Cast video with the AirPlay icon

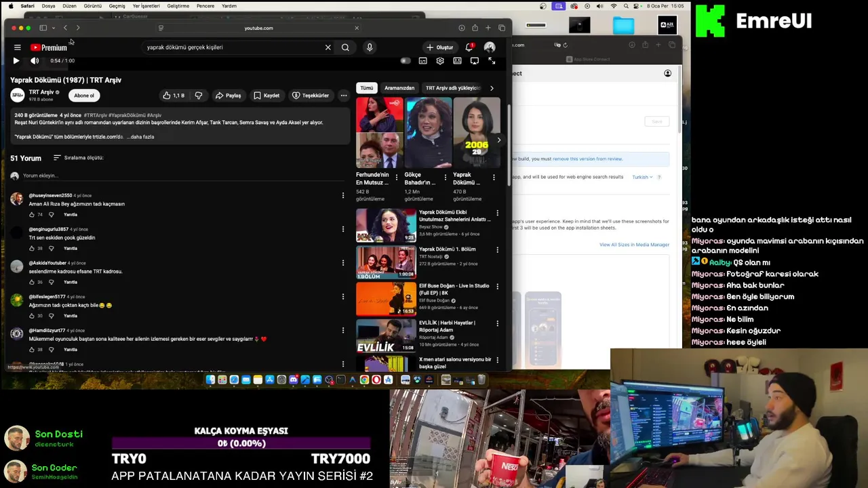pyautogui.click(x=475, y=61)
